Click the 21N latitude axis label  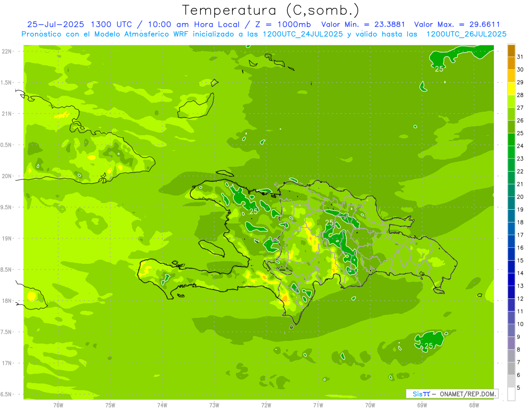coord(7,114)
